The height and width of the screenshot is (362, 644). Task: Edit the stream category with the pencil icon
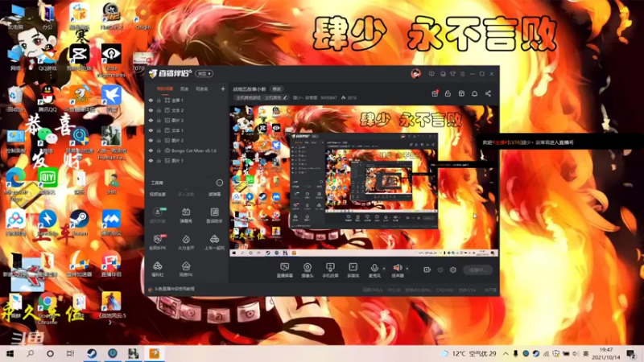(x=285, y=97)
